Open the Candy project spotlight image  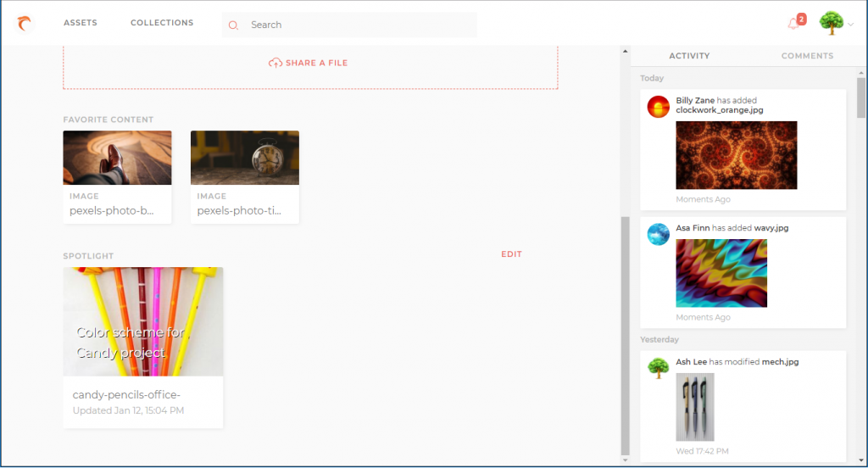143,322
